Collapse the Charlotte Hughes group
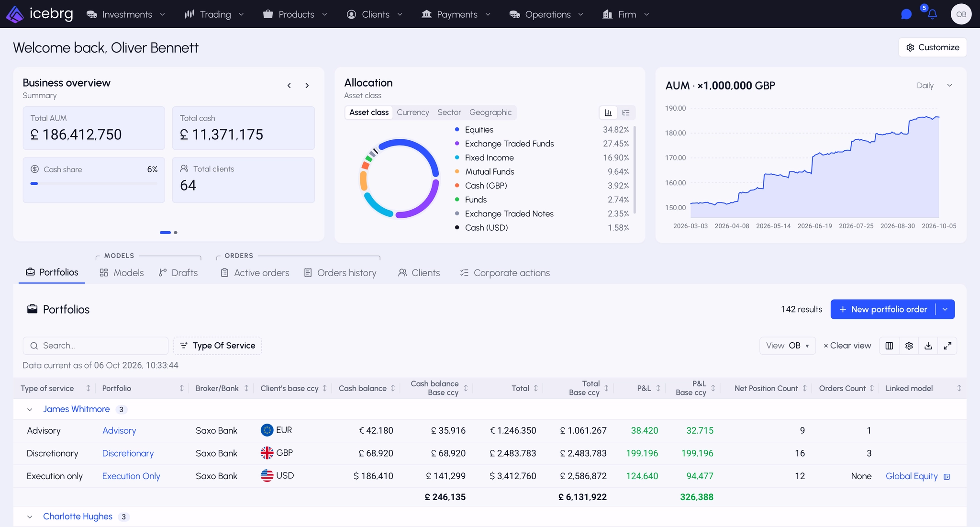The width and height of the screenshot is (980, 527). click(30, 517)
